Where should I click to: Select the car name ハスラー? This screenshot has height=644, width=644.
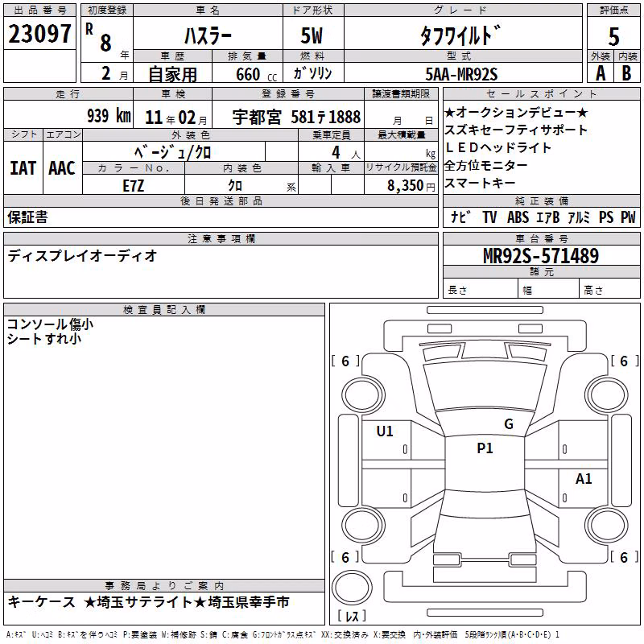(x=208, y=35)
